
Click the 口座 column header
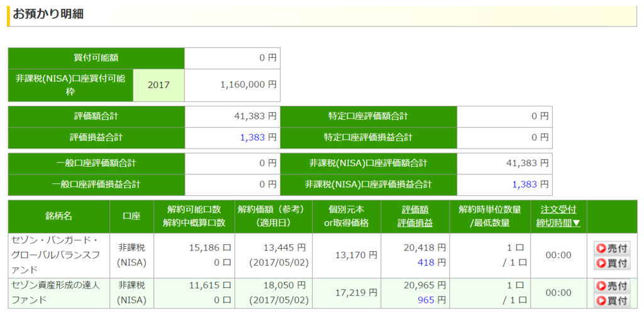point(131,217)
